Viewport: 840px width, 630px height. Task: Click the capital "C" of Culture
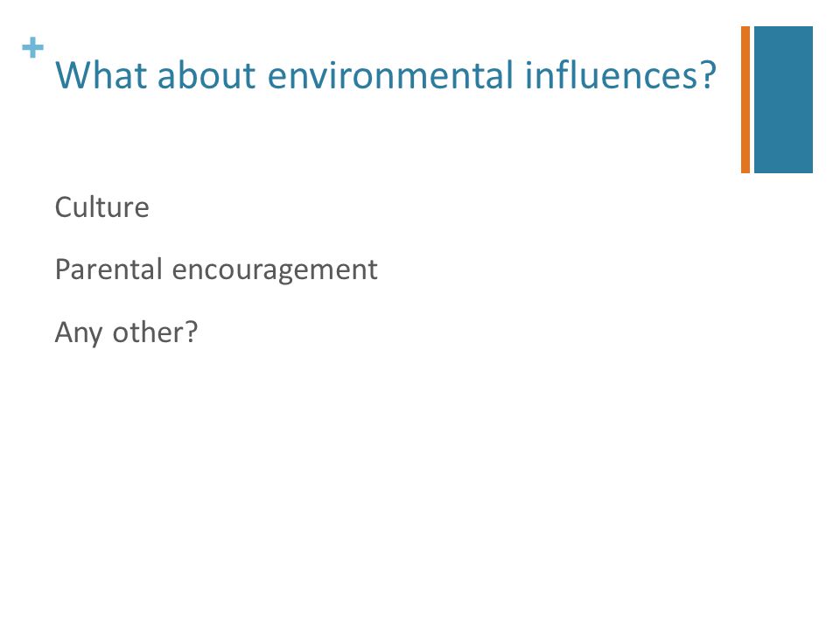(64, 207)
